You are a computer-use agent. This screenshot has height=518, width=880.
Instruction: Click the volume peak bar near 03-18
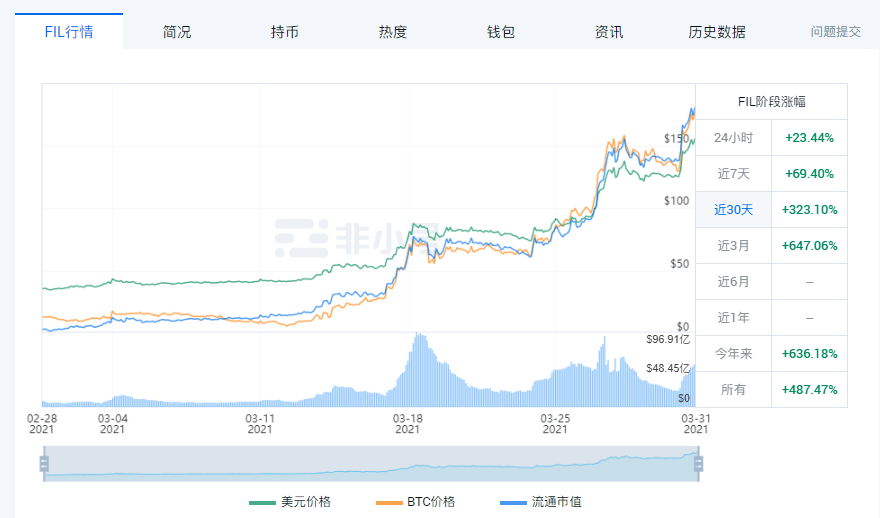coord(418,369)
